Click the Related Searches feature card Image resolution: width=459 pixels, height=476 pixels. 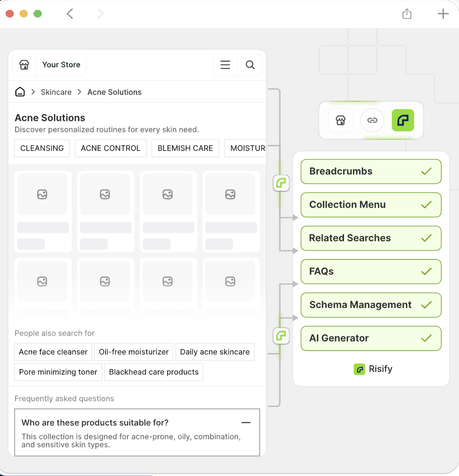tap(371, 238)
